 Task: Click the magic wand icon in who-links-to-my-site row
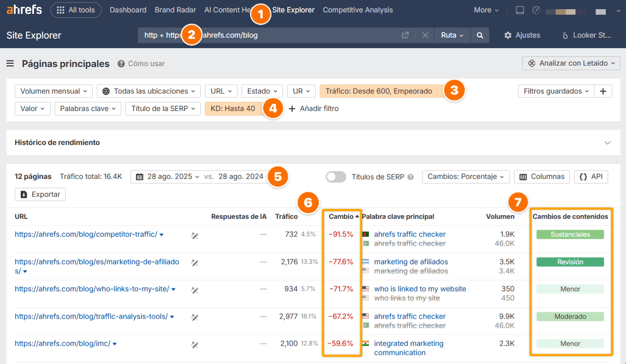(195, 290)
